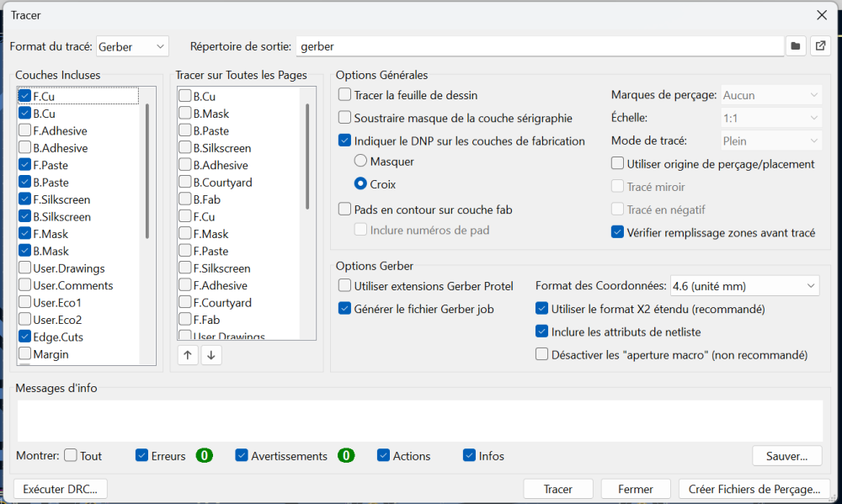Enable the F.Adhesive layer checkbox
The width and height of the screenshot is (842, 504).
25,131
